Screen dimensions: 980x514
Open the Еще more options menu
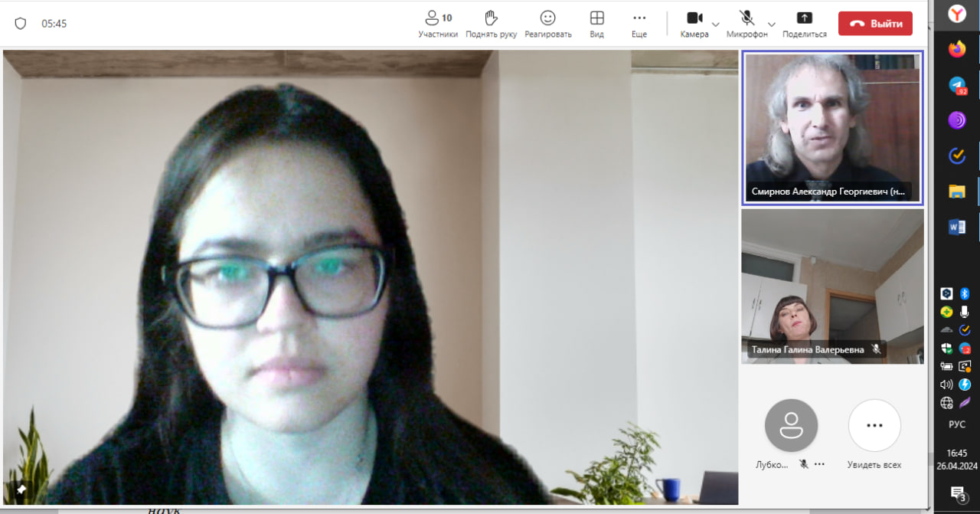point(639,24)
